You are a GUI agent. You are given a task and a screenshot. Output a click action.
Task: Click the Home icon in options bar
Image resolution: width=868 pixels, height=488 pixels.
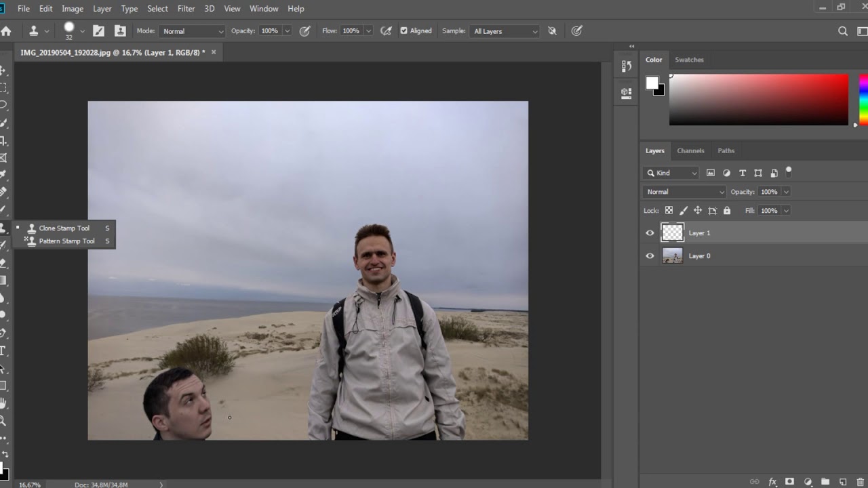[6, 31]
